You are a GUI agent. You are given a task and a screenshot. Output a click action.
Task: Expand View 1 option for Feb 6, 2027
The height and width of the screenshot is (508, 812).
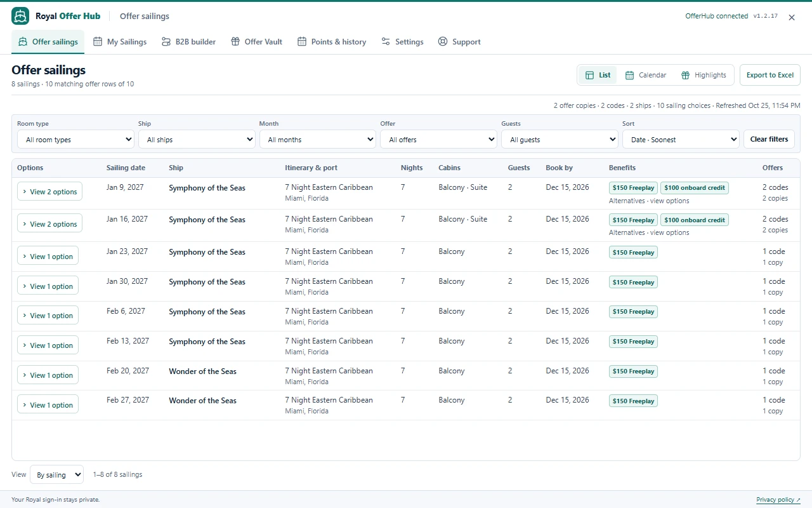(48, 315)
